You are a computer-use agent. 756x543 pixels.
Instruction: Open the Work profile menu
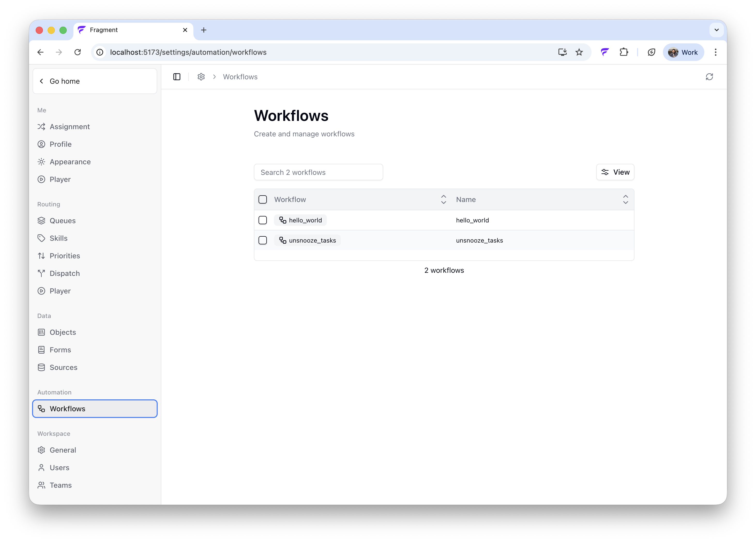point(683,52)
